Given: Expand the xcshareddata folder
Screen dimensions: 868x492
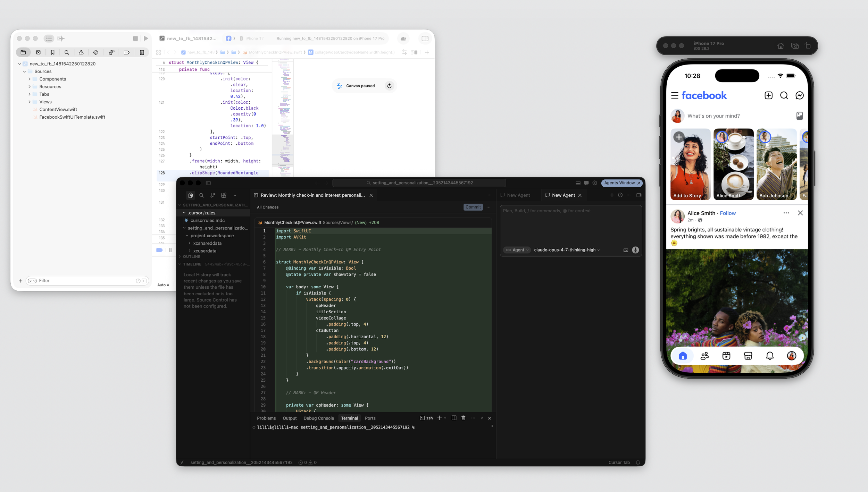Looking at the screenshot, I should [190, 243].
